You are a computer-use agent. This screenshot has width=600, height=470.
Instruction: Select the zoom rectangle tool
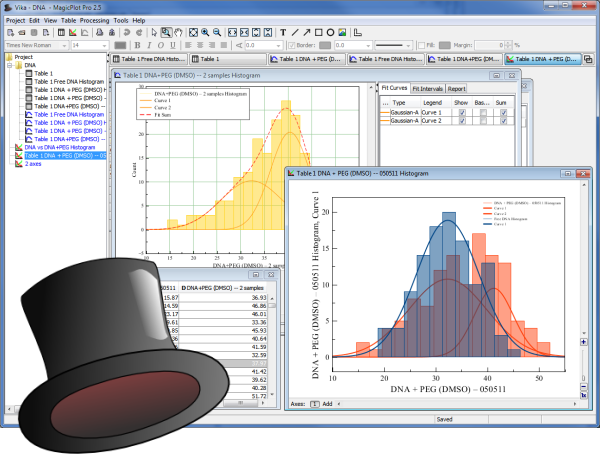click(x=166, y=33)
